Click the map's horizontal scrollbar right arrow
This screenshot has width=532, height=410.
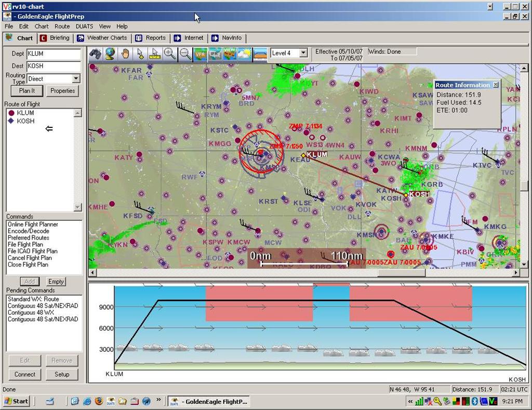[516, 272]
